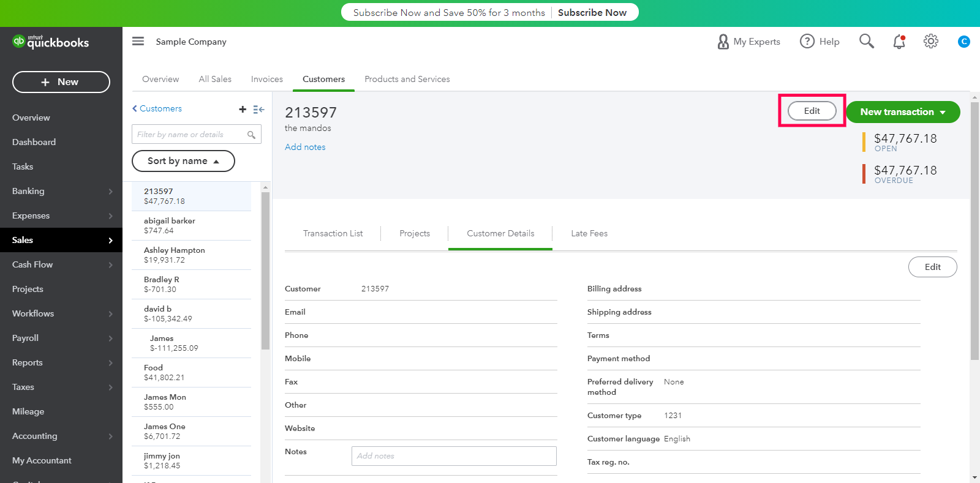This screenshot has height=483, width=980.
Task: Expand Cash Flow sidebar menu
Action: tap(61, 264)
